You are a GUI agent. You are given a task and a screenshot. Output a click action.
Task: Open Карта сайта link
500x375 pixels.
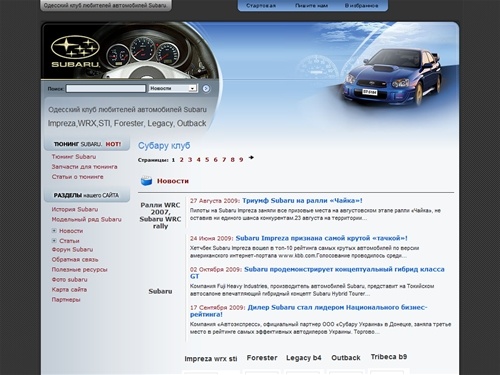pos(69,289)
